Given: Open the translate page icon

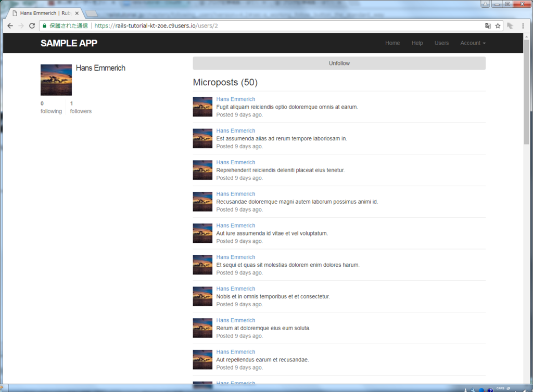Looking at the screenshot, I should pos(488,26).
